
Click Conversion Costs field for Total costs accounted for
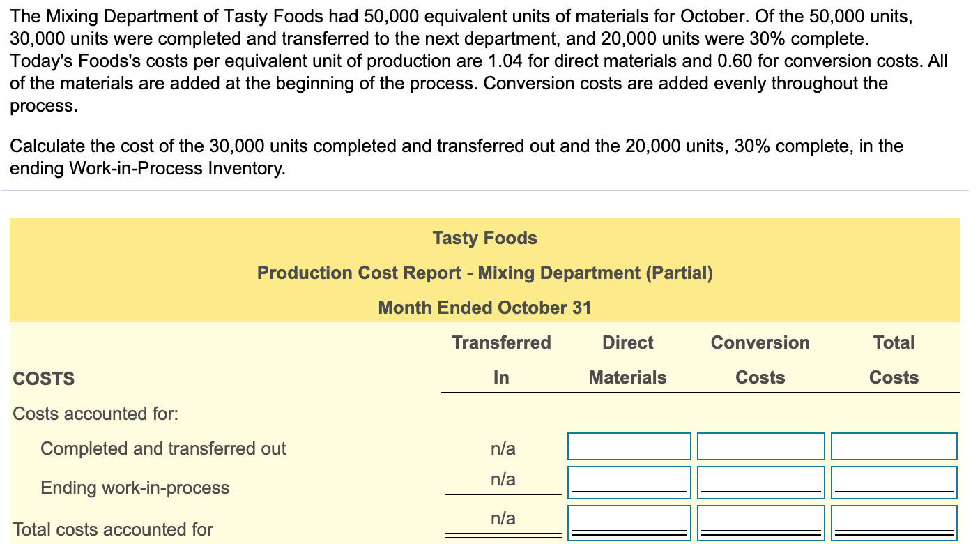(760, 523)
